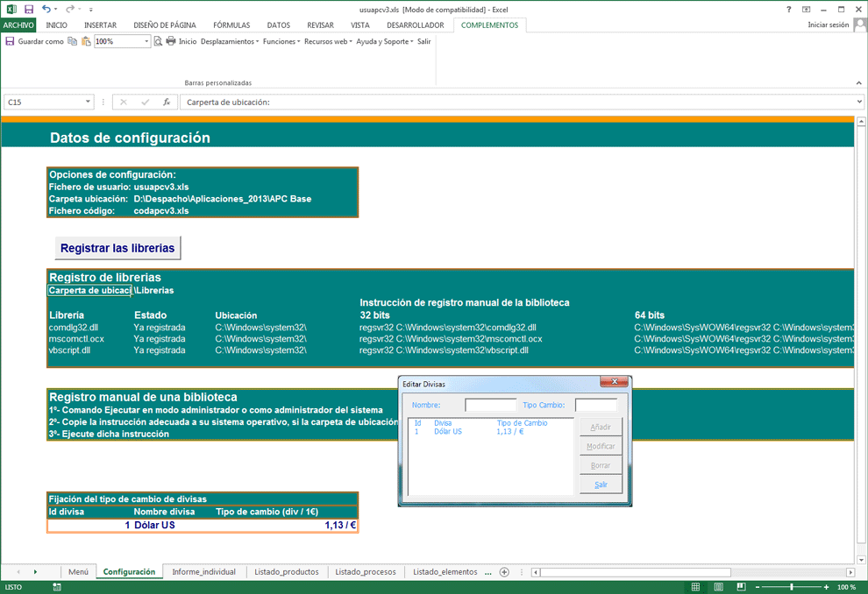Click the horizontal scrollbar thumb
Viewport: 868px width, 594px height.
coord(636,572)
